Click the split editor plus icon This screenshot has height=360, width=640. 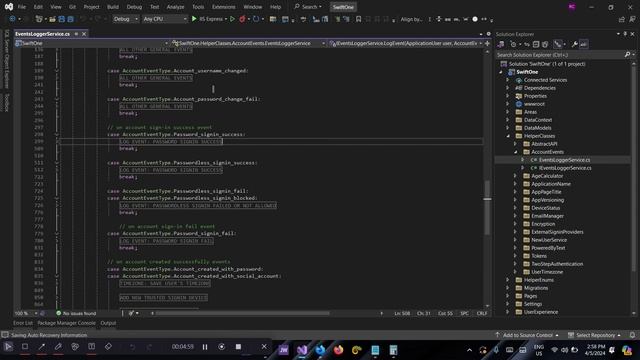pos(487,43)
